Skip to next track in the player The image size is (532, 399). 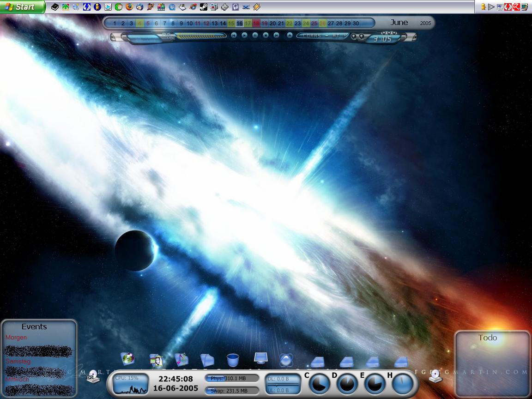[x=277, y=35]
